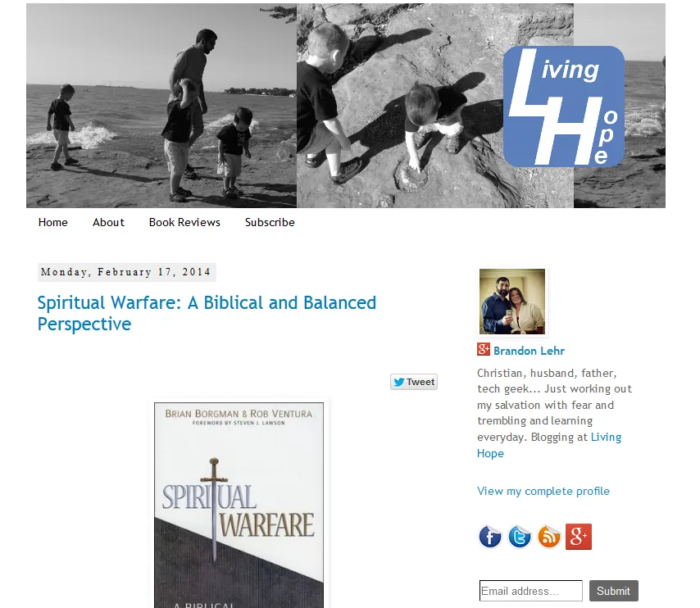Open the Spiritual Warfare post title link
This screenshot has height=608, width=700.
tap(207, 313)
